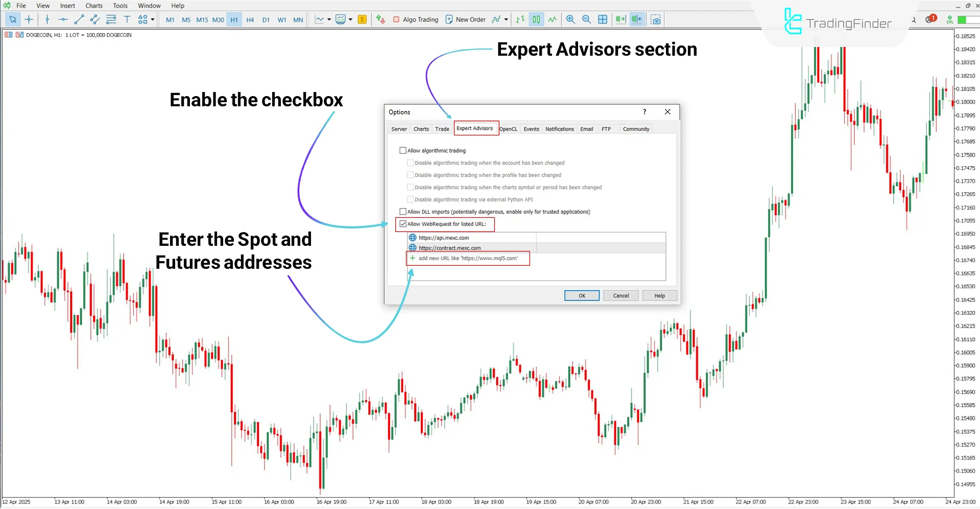Expand the indicators list dropdown arrow
The image size is (980, 509).
[506, 19]
